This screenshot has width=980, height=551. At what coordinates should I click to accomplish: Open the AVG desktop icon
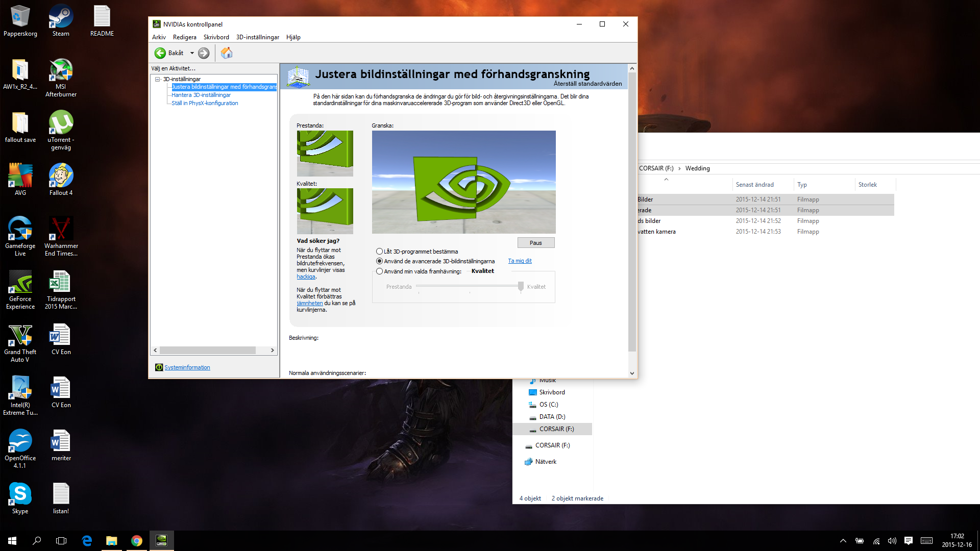(20, 180)
